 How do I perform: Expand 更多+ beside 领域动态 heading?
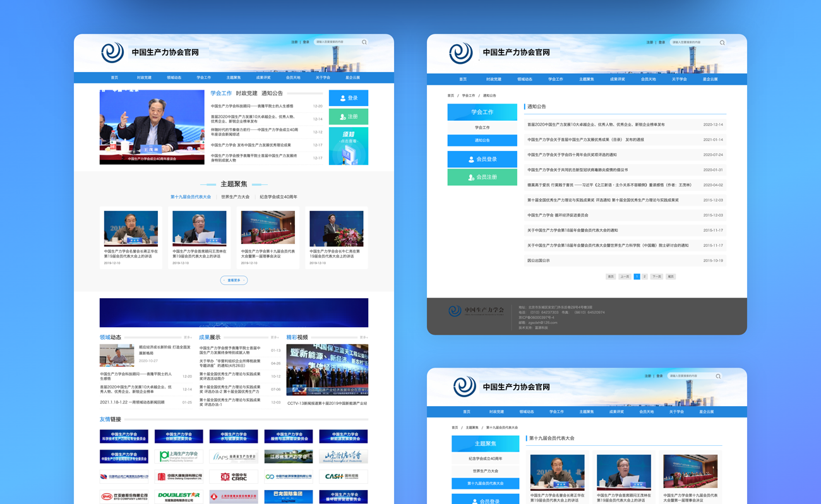[188, 337]
